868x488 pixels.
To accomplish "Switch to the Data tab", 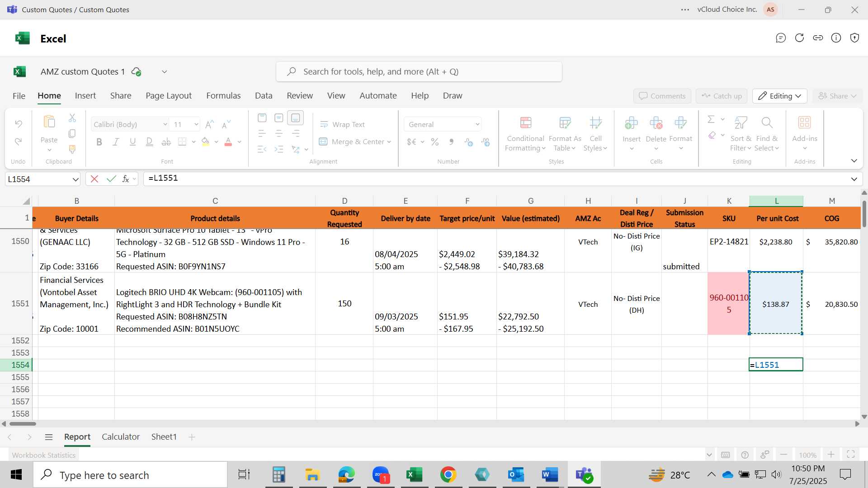I will (x=264, y=96).
